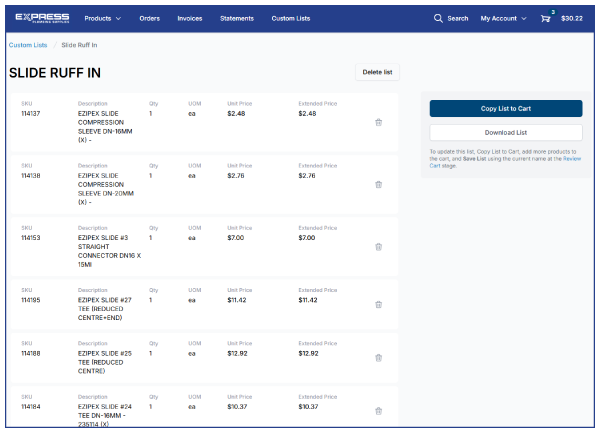Click extended price $11.42

(308, 300)
